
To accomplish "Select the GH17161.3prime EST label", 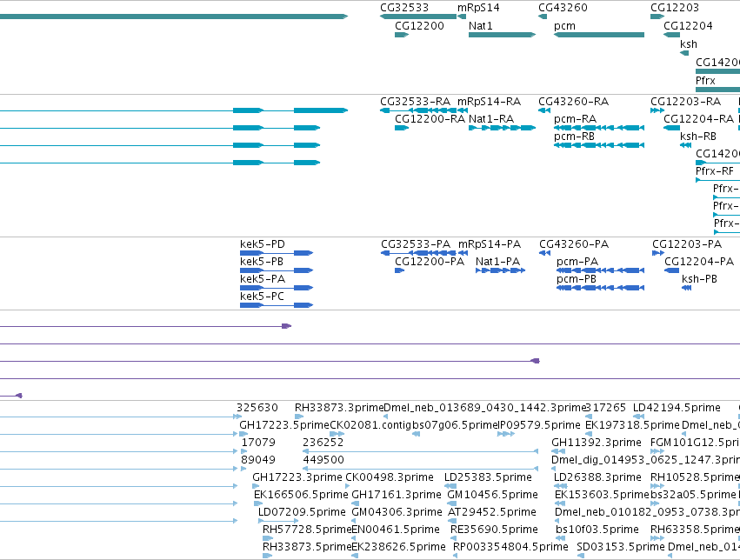I will coord(397,495).
